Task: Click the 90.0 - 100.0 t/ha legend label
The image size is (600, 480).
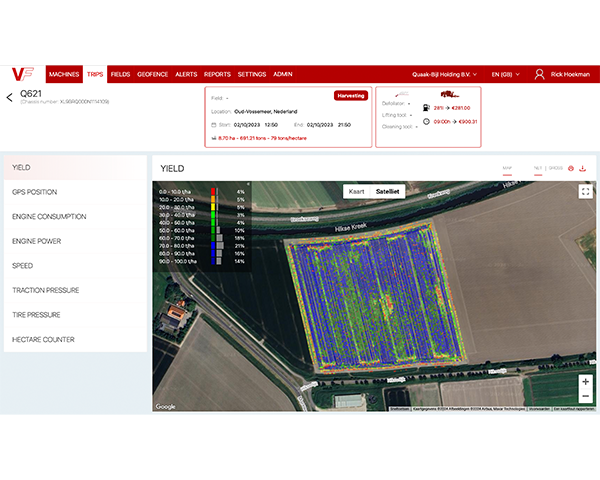Action: tap(178, 261)
